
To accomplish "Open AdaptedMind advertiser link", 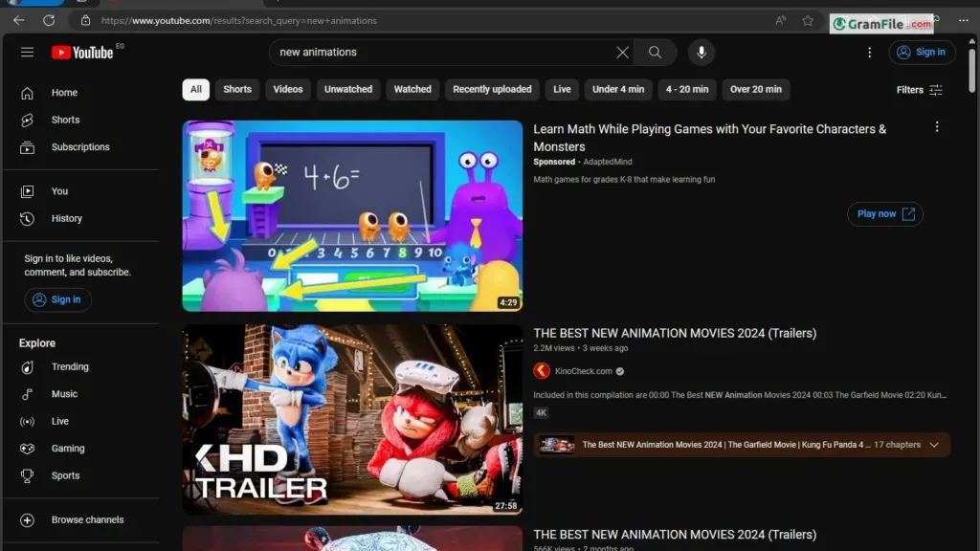I will [x=608, y=162].
